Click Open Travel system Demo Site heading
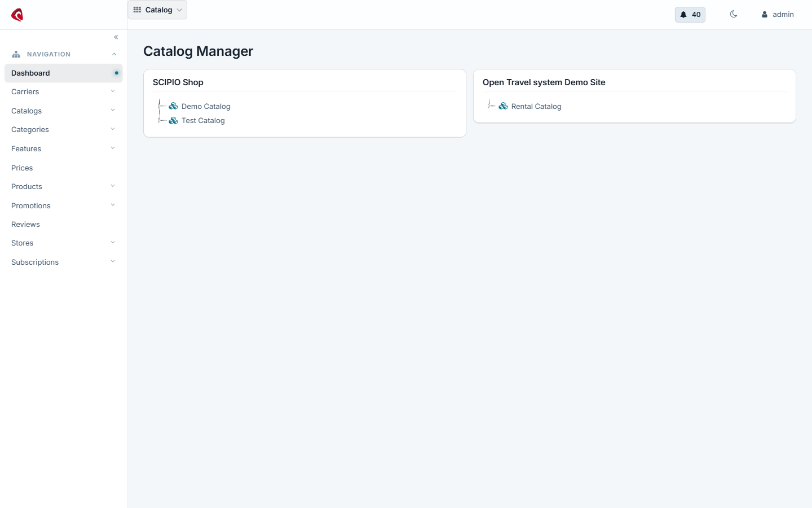 click(x=544, y=82)
